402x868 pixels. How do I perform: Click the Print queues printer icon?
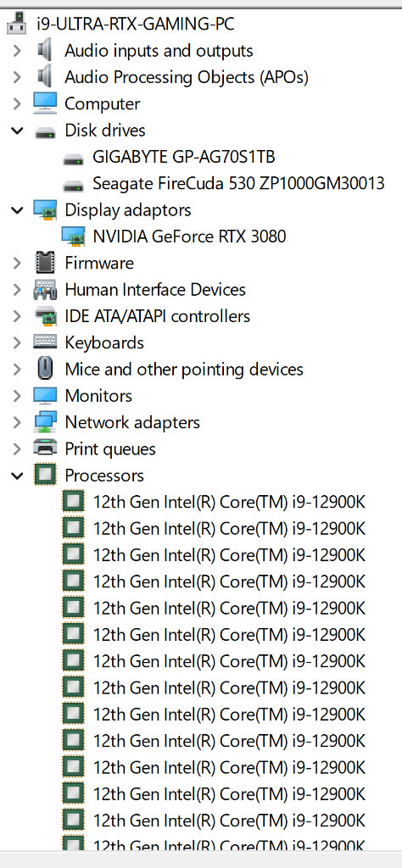(x=45, y=448)
